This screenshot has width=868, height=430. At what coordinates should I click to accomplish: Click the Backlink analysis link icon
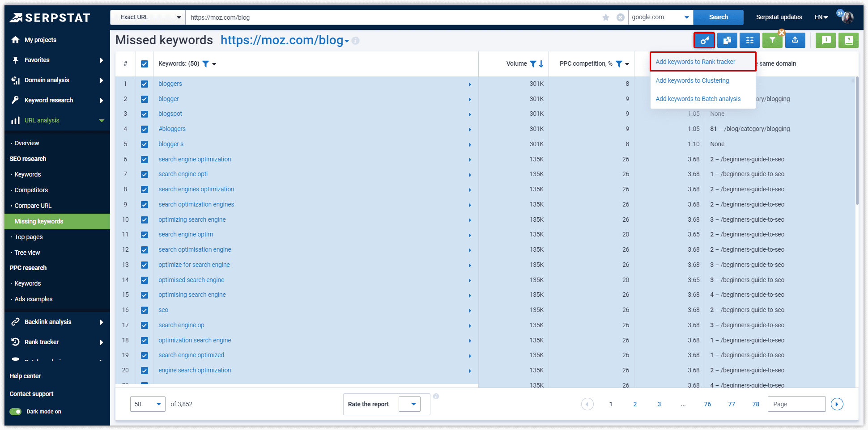[x=16, y=322]
